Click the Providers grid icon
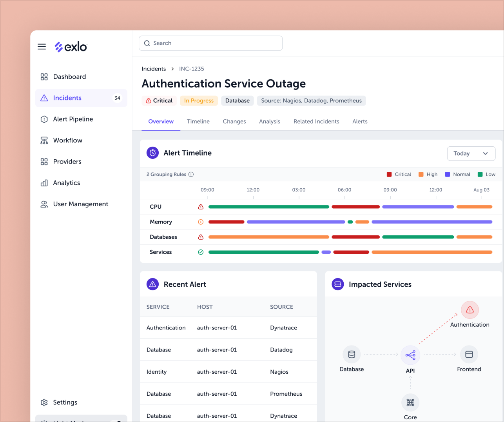Image resolution: width=504 pixels, height=422 pixels. pyautogui.click(x=44, y=162)
